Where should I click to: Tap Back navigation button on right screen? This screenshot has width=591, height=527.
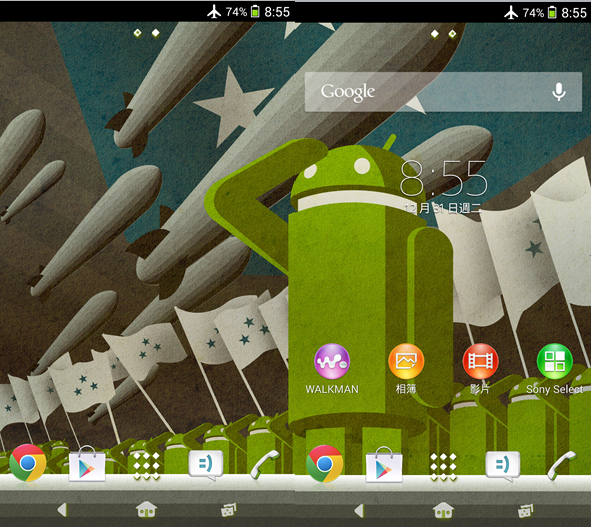click(359, 511)
